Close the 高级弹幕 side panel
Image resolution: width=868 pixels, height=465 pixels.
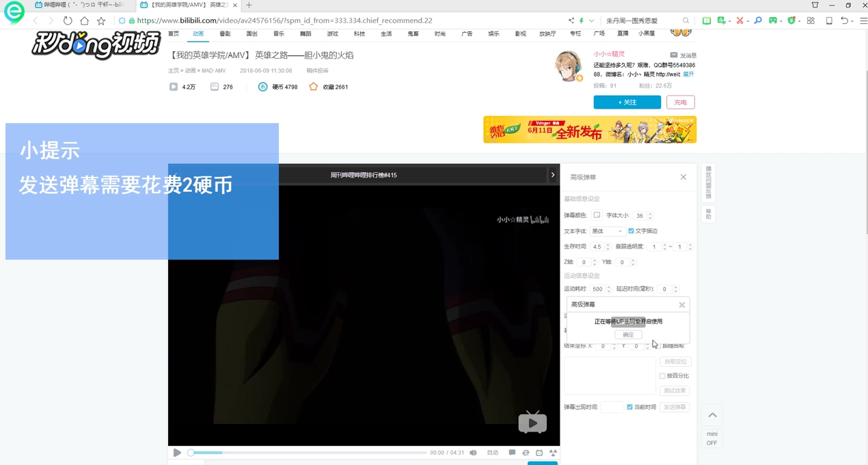[683, 177]
